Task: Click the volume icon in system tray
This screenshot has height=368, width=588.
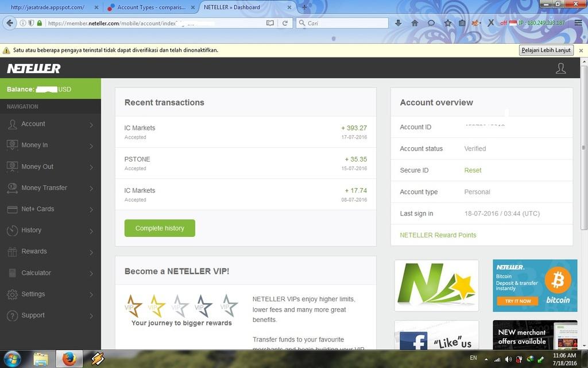Action: 508,359
